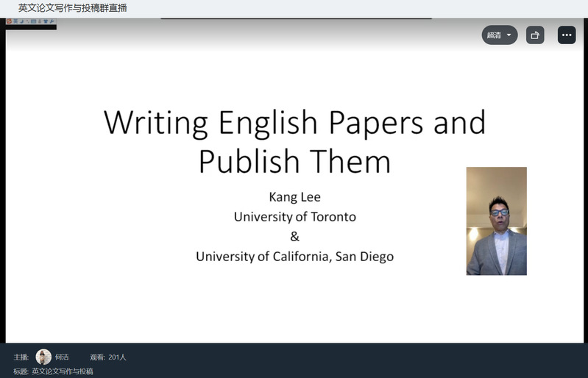Click the slide heading Writing English Papers

(294, 121)
